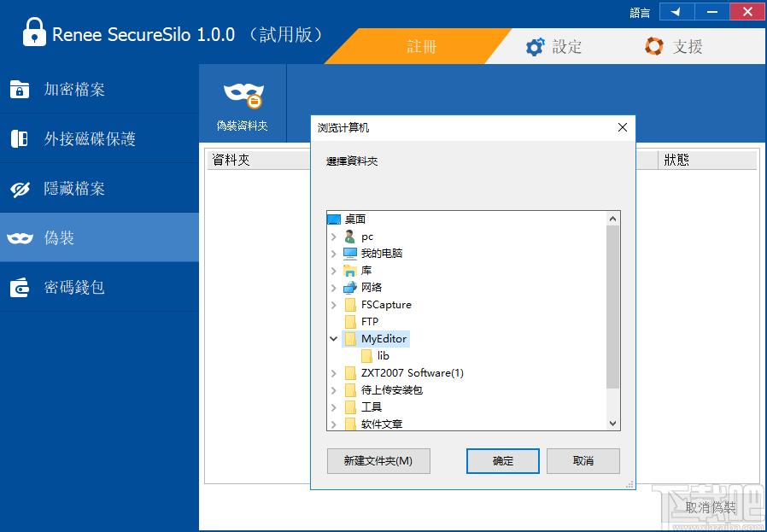
Task: Click the arrow button beside 語言
Action: pos(676,12)
